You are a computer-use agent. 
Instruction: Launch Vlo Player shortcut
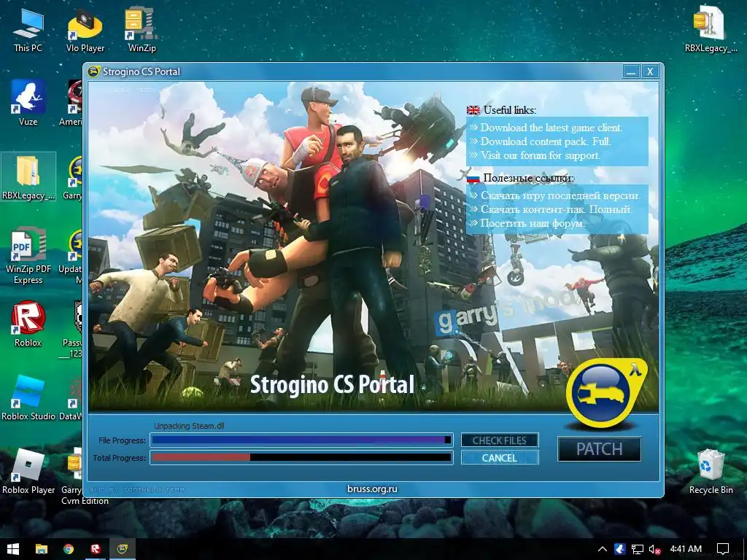pos(85,30)
